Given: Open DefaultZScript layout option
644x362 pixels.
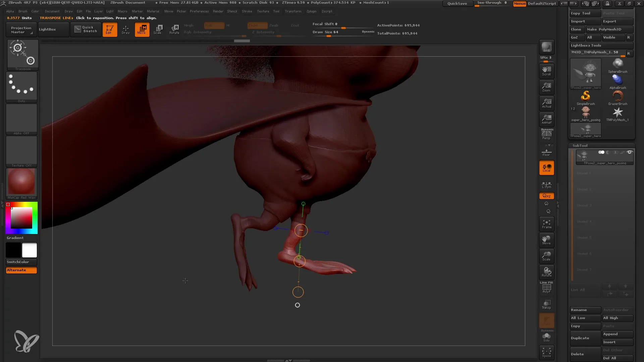Looking at the screenshot, I should 542,4.
